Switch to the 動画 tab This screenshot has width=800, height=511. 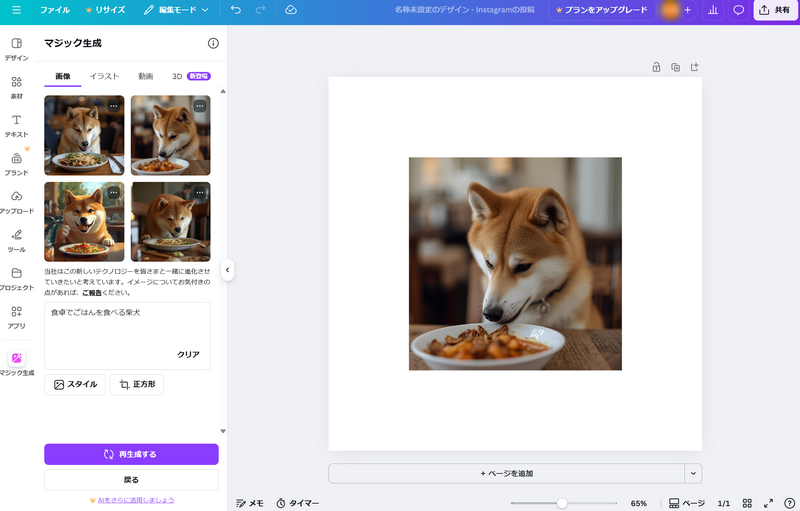point(146,76)
